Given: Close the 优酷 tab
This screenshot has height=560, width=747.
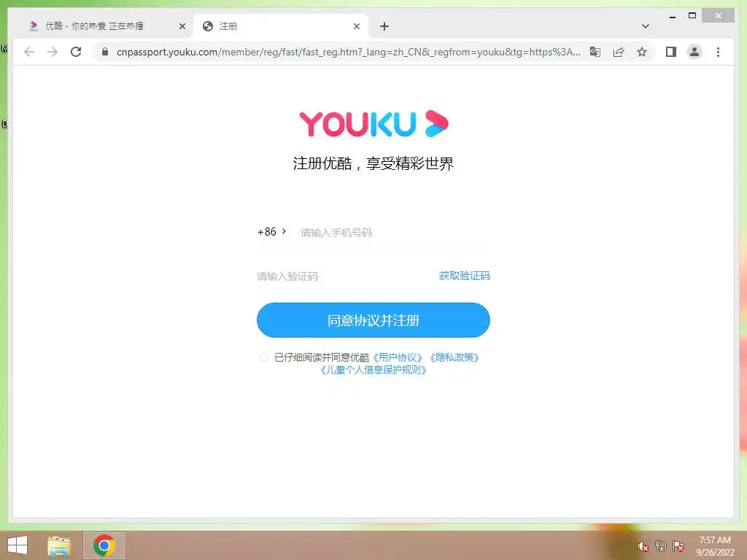Looking at the screenshot, I should click(x=182, y=26).
